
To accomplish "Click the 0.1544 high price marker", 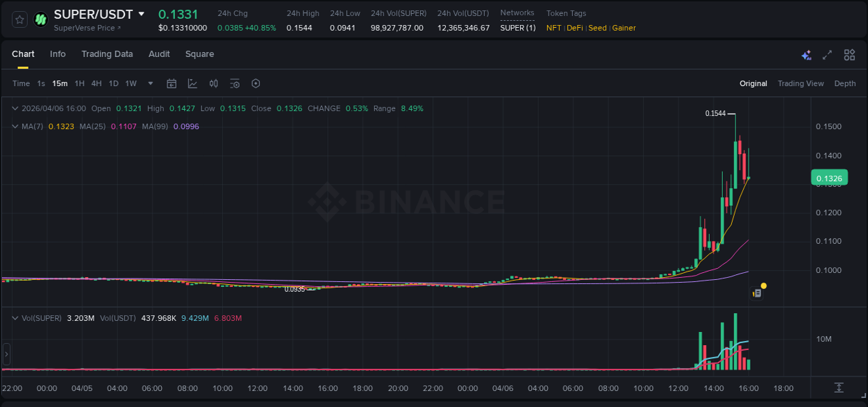I will click(715, 113).
